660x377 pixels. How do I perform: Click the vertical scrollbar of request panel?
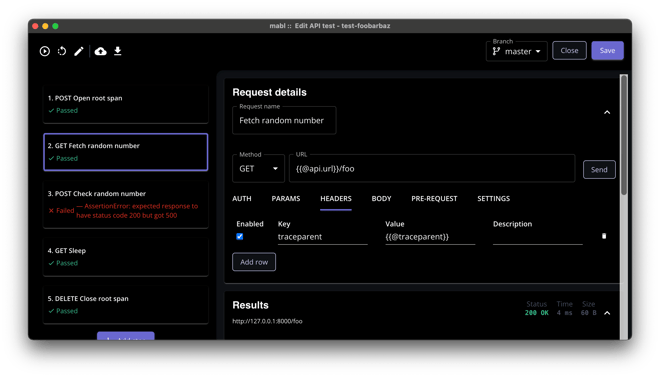click(x=624, y=135)
